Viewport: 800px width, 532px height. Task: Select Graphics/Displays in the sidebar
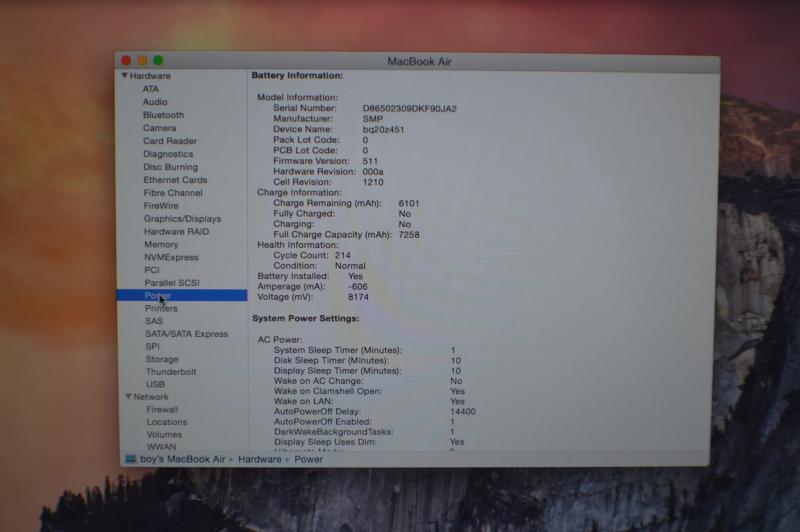point(182,219)
